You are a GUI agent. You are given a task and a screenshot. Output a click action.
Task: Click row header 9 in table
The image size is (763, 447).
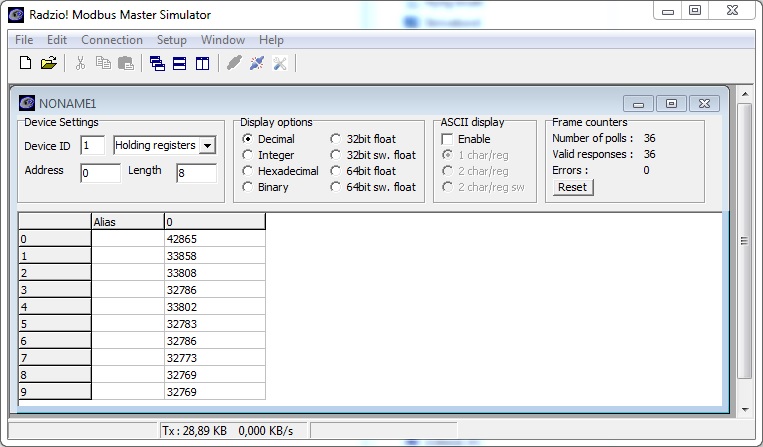coord(54,392)
